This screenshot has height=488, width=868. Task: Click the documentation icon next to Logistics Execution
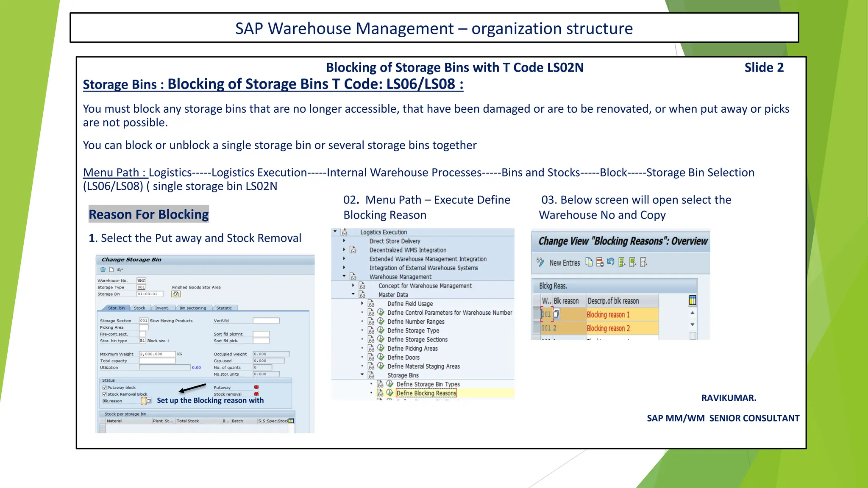point(344,232)
